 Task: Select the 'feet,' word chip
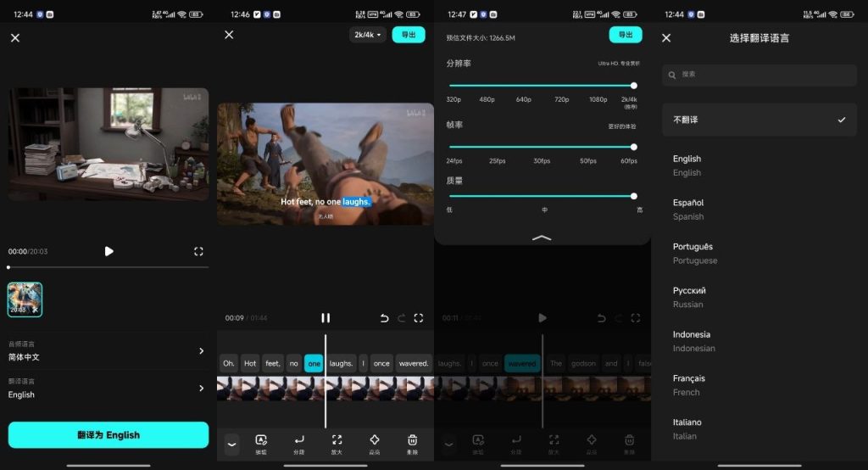(272, 364)
